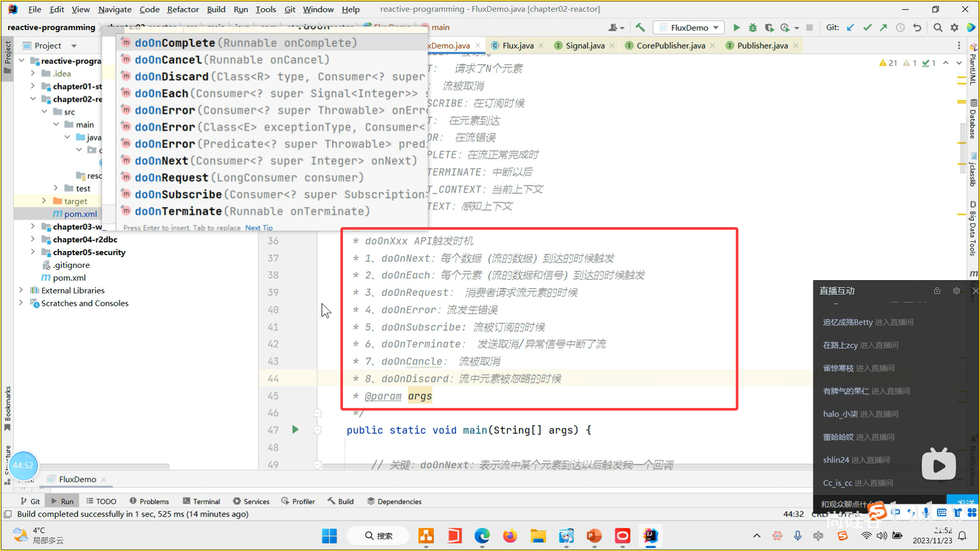
Task: Click run gutter arrow beside main method
Action: [295, 430]
